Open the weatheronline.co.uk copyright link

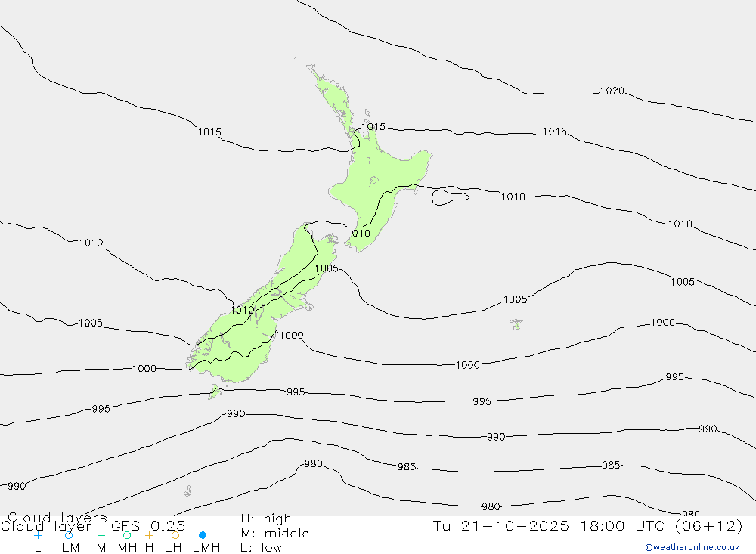[x=692, y=547]
